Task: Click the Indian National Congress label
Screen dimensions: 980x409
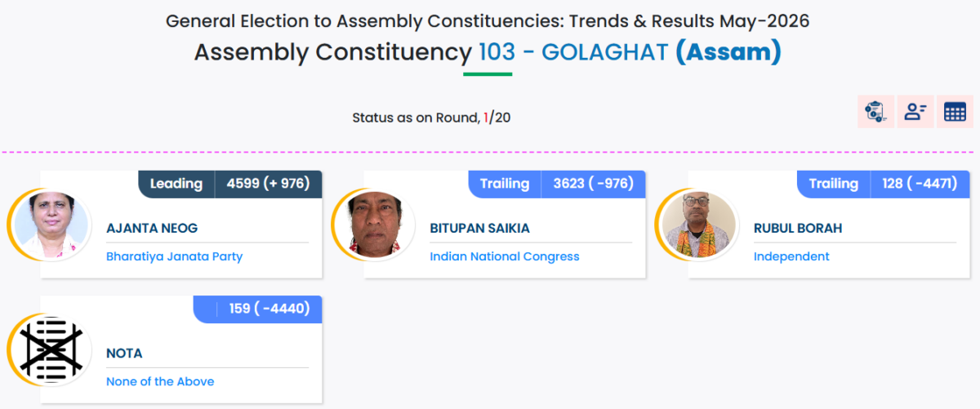Action: tap(505, 256)
